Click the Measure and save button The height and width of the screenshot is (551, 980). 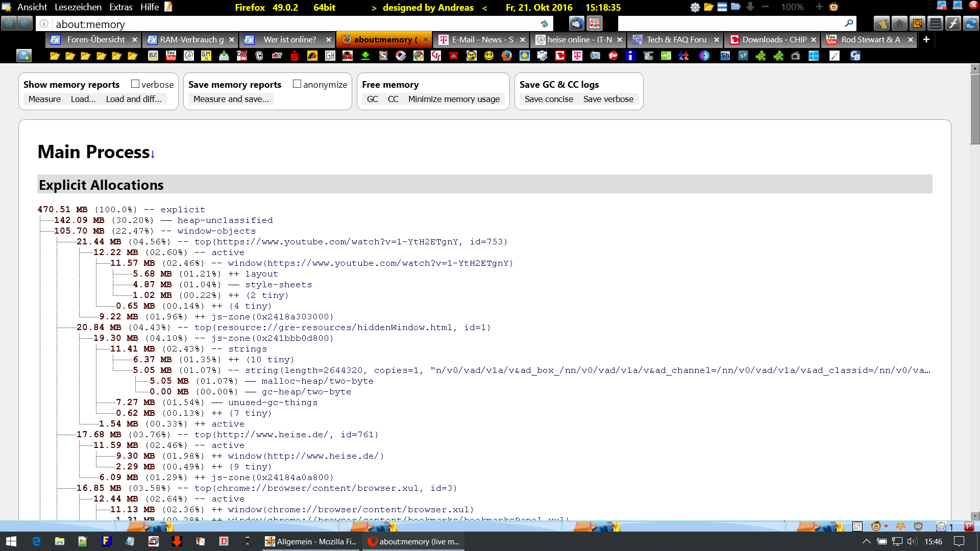point(231,99)
